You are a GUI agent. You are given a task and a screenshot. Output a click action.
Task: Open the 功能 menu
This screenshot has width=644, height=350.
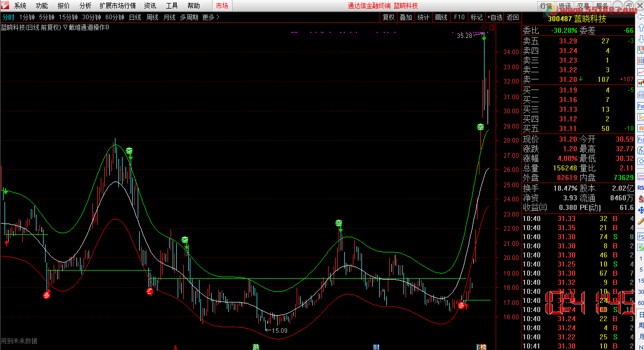42,6
